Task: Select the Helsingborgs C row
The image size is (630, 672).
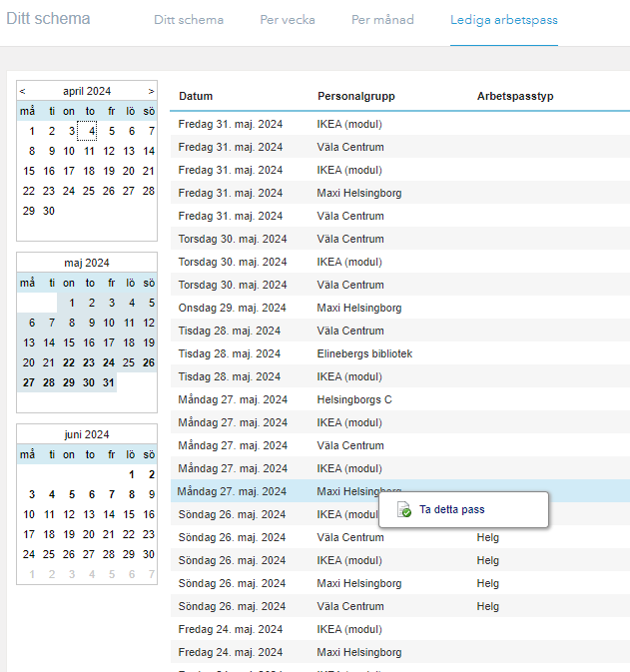Action: pyautogui.click(x=400, y=399)
